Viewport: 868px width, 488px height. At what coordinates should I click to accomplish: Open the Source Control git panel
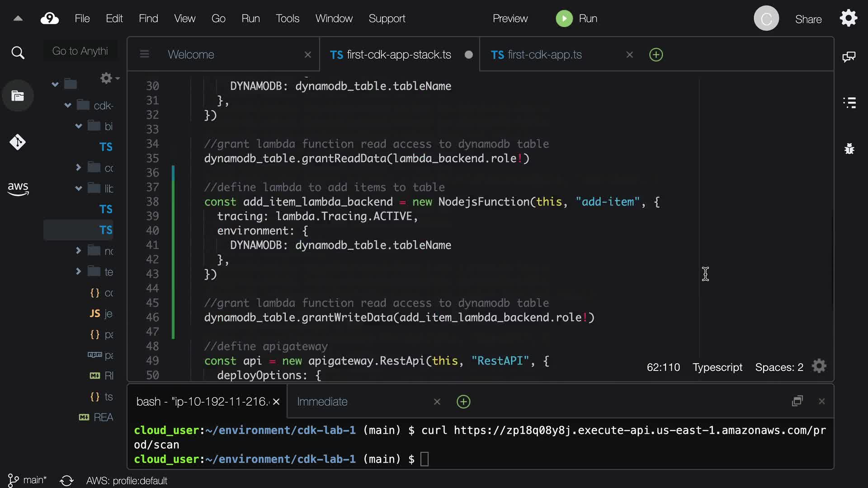click(x=18, y=142)
